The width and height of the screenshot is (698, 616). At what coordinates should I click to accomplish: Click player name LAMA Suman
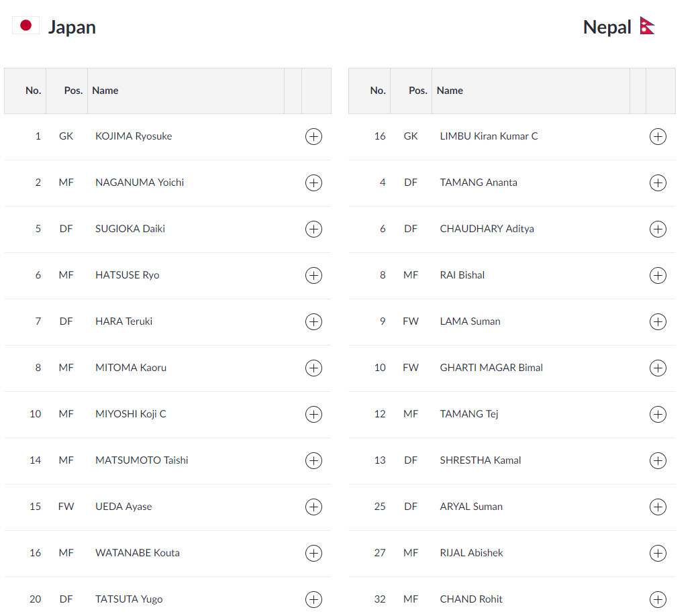(470, 321)
